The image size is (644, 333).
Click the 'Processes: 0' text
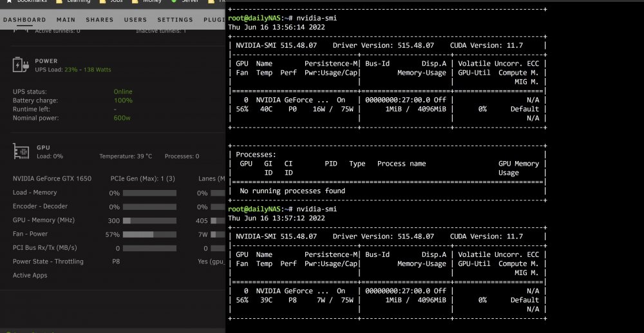tap(182, 157)
